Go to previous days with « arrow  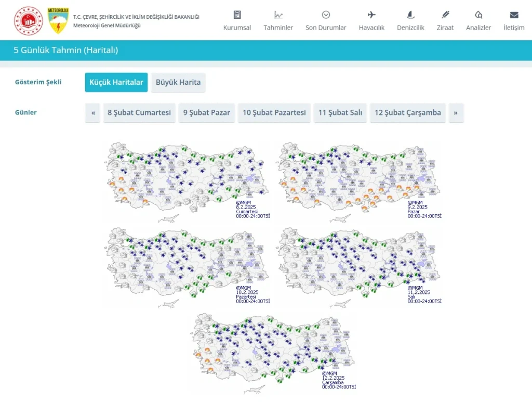click(x=93, y=113)
